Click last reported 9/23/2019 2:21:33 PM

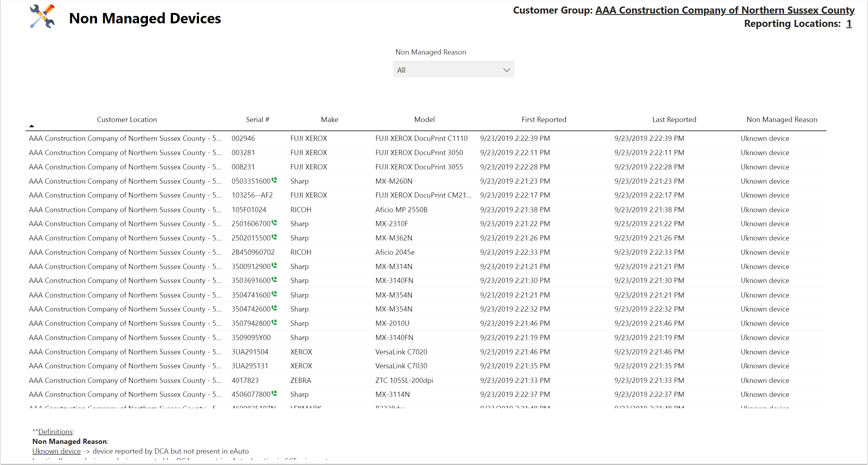pos(649,380)
